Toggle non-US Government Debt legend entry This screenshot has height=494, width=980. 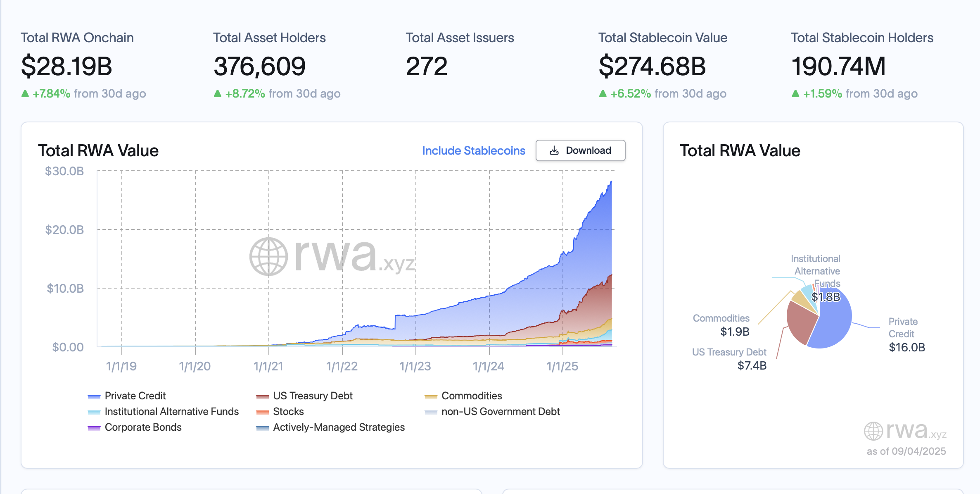[500, 411]
